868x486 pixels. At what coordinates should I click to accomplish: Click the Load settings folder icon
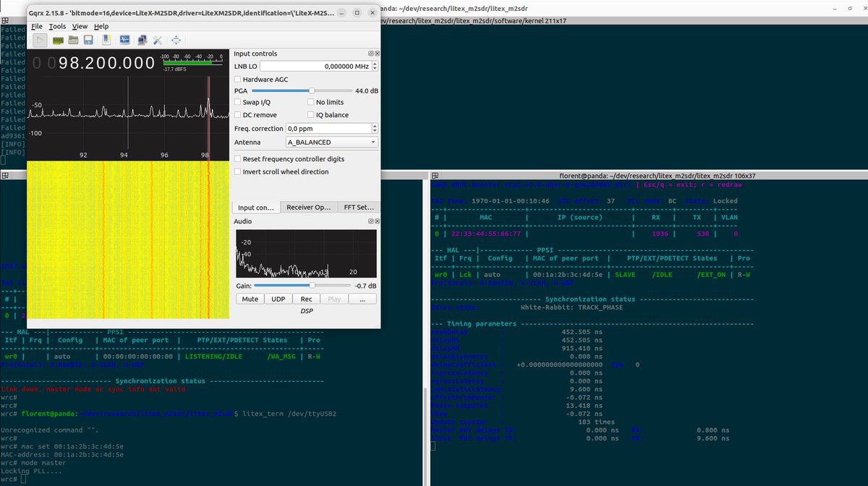73,40
